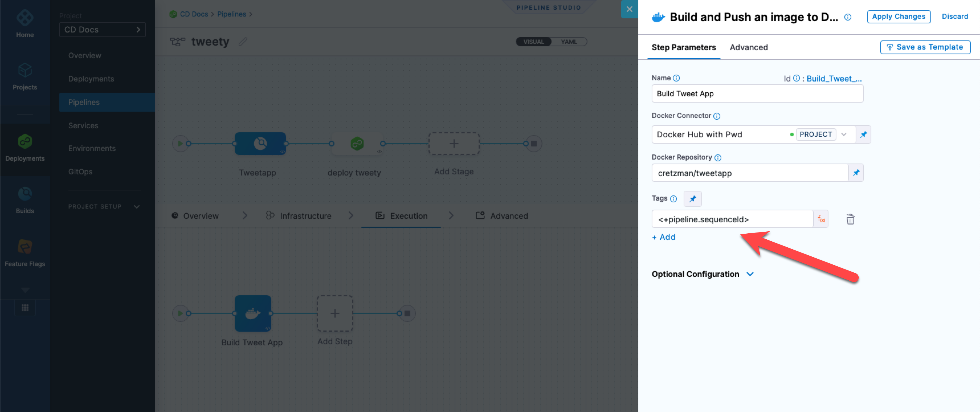
Task: Click the Apply Changes button
Action: 898,17
